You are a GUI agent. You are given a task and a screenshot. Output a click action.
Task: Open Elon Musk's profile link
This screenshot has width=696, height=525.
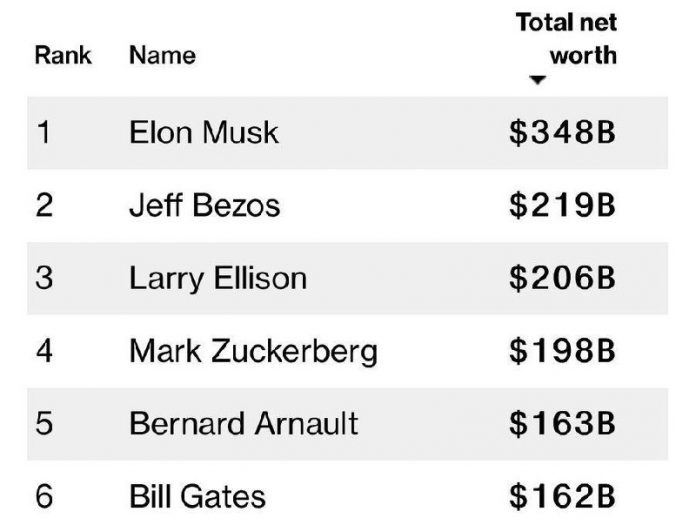click(x=204, y=133)
